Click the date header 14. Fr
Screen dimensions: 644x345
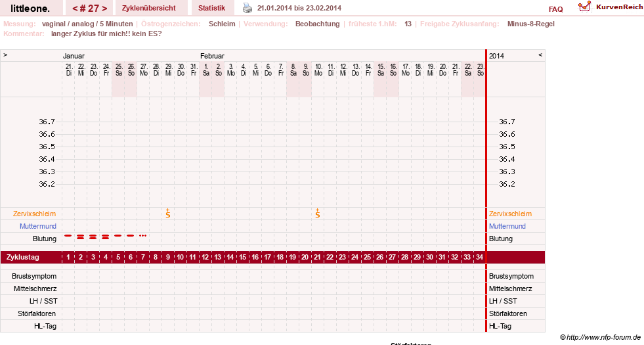point(368,70)
